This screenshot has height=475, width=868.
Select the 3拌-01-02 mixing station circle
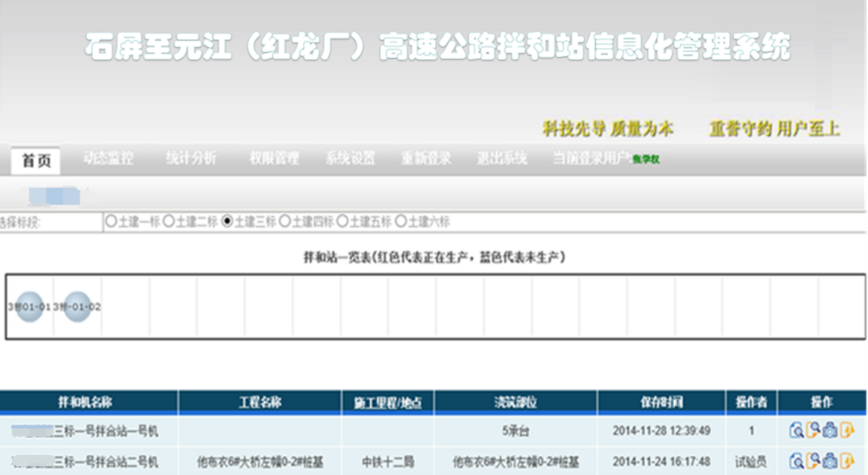click(77, 307)
